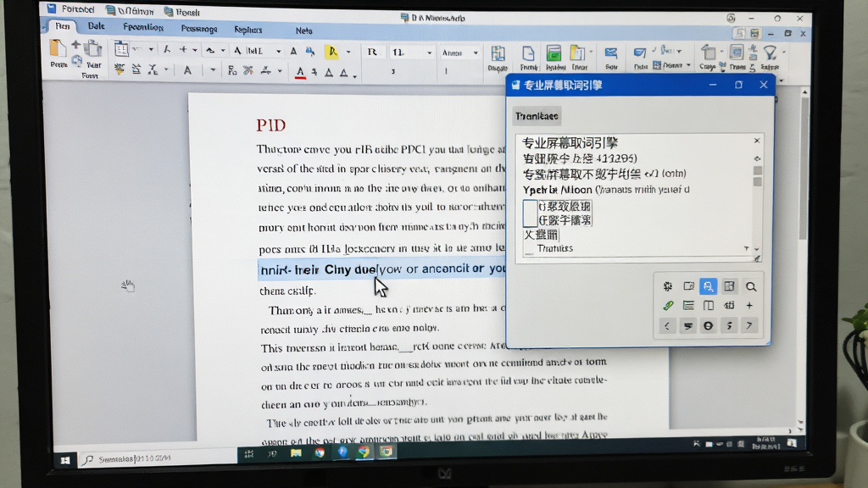Click the window-capture icon beside the gear icon
This screenshot has height=488, width=868.
pos(688,286)
